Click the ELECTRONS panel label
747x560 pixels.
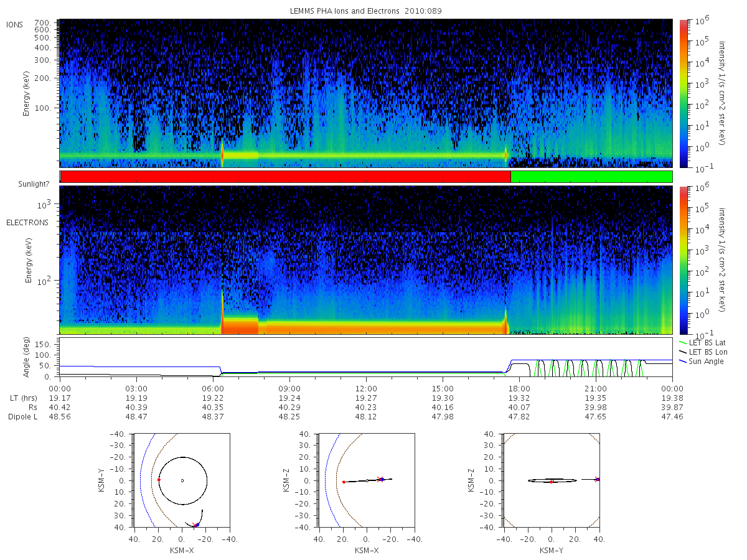point(27,222)
